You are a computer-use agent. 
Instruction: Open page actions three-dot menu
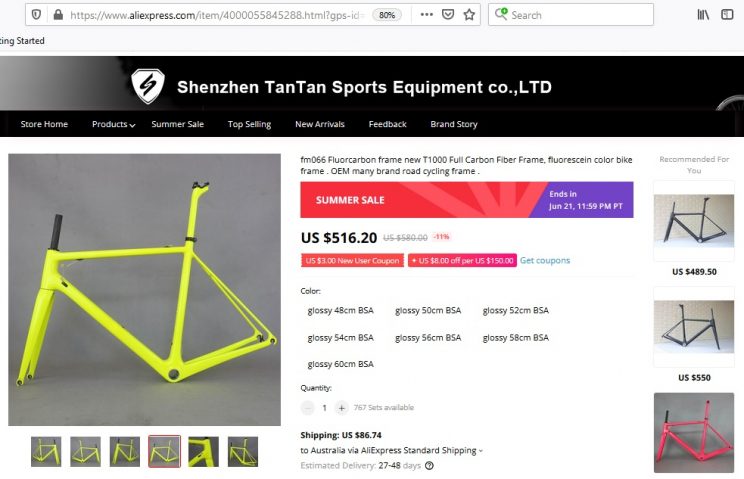tap(427, 15)
